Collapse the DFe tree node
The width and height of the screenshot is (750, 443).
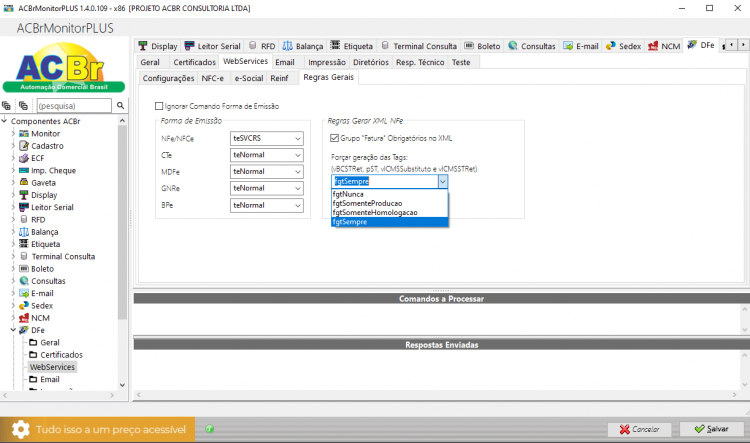click(x=13, y=330)
